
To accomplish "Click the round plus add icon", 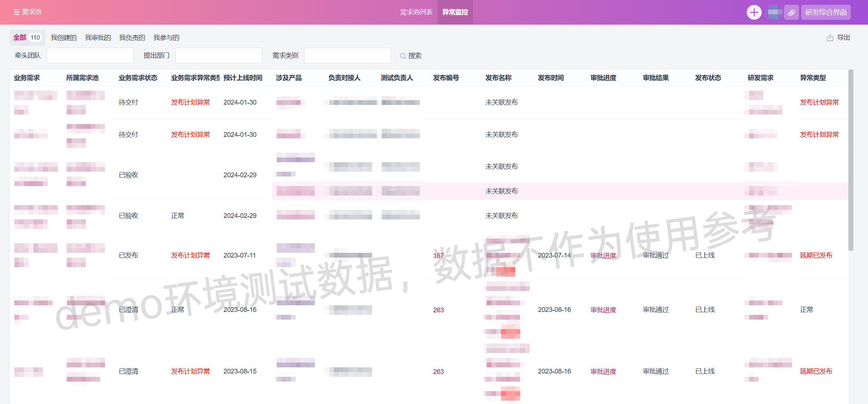I will (754, 12).
